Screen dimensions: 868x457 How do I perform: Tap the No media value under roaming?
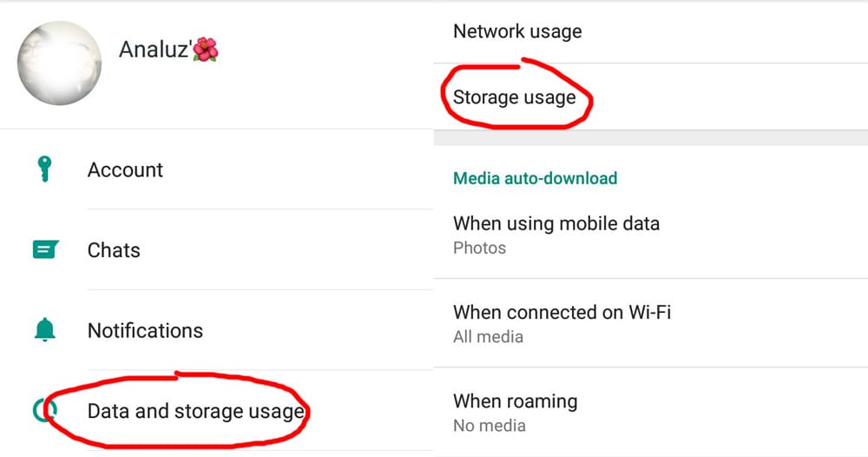489,426
